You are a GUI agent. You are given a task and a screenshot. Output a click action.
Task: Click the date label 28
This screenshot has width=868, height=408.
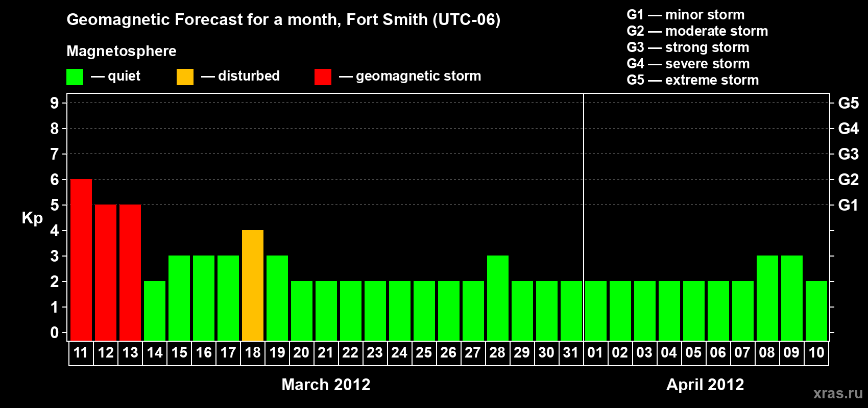(497, 352)
